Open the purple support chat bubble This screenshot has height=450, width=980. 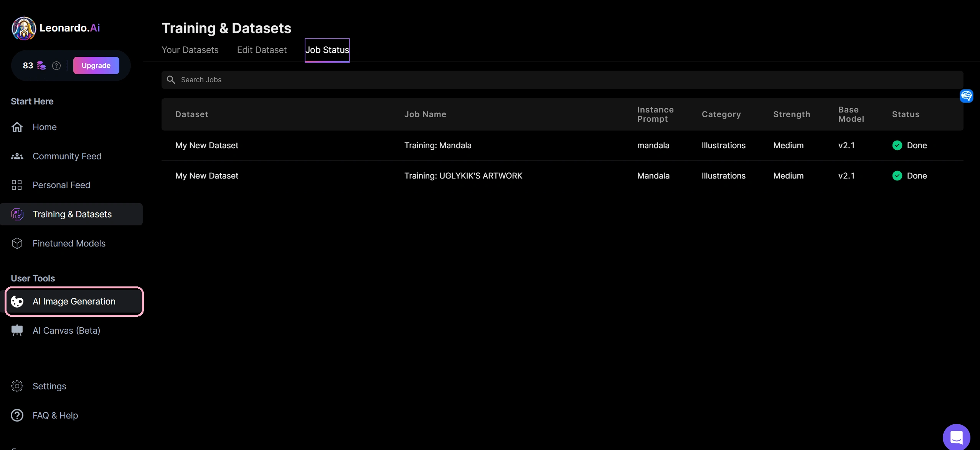click(x=956, y=437)
